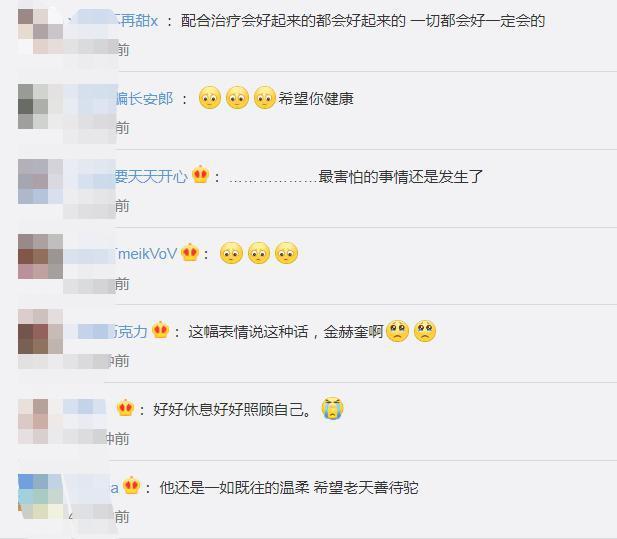Open the 再甜x user profile link

137,20
